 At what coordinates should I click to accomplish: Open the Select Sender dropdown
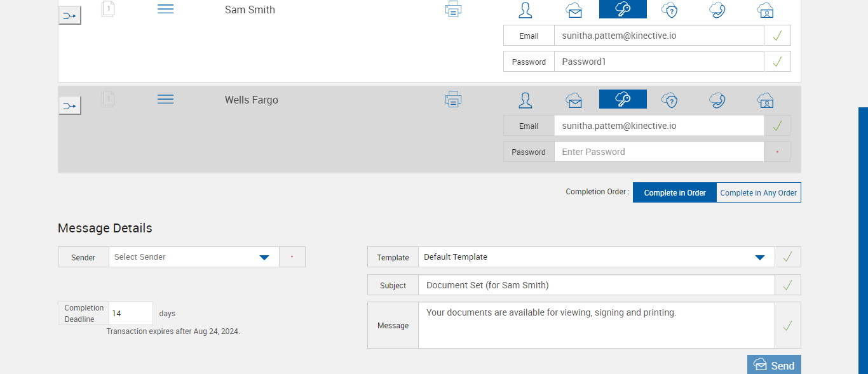tap(194, 257)
